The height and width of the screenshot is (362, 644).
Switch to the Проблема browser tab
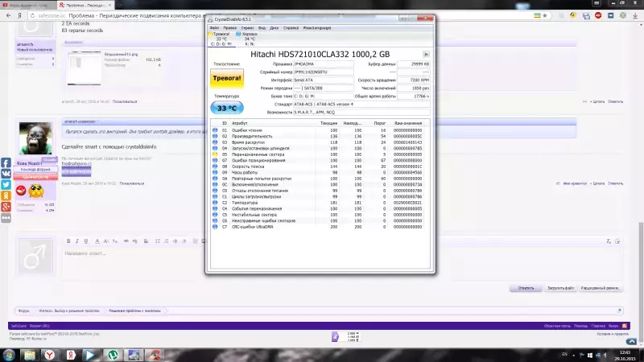pos(85,6)
